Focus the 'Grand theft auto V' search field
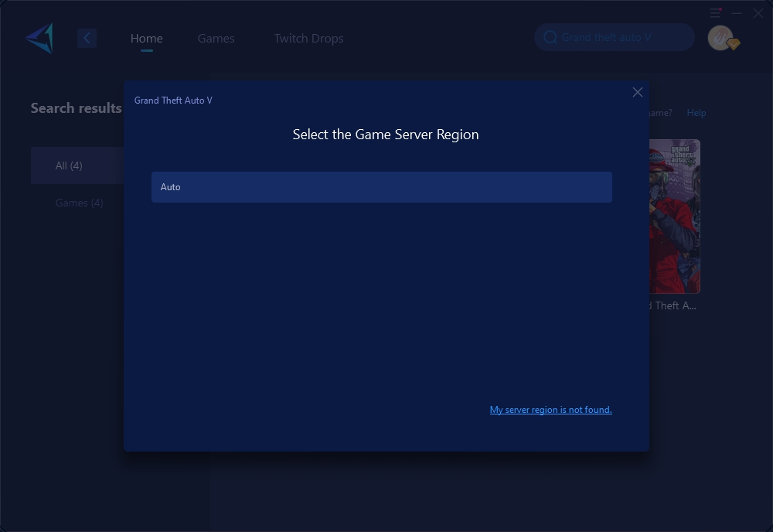773x532 pixels. pyautogui.click(x=615, y=37)
